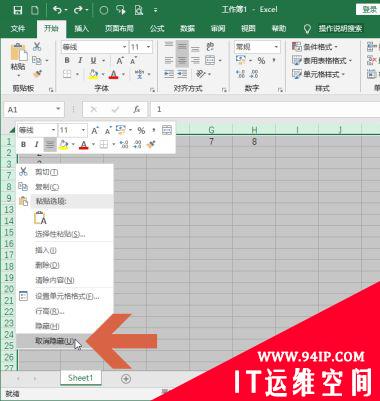Image resolution: width=380 pixels, height=401 pixels.
Task: Add a new sheet with plus icon
Action: [126, 379]
